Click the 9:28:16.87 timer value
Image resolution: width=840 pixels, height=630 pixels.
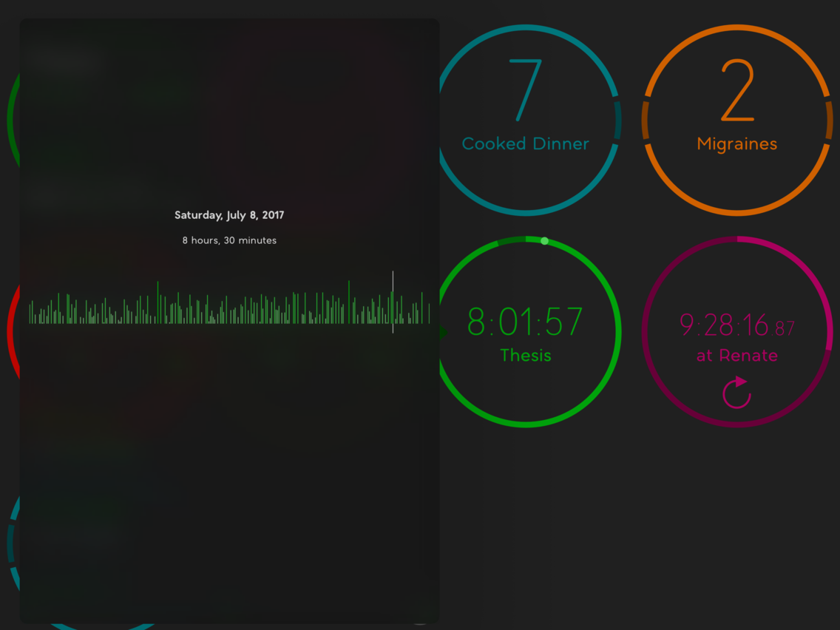(737, 325)
